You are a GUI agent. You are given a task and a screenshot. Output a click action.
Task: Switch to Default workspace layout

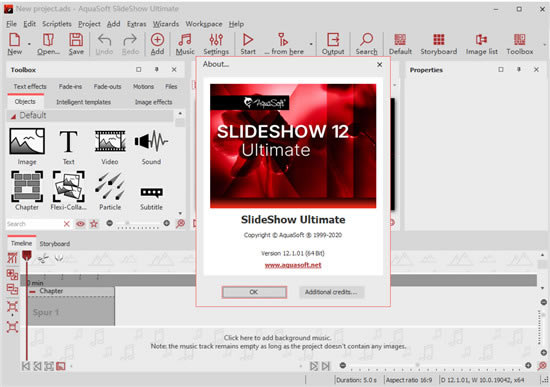pos(400,44)
